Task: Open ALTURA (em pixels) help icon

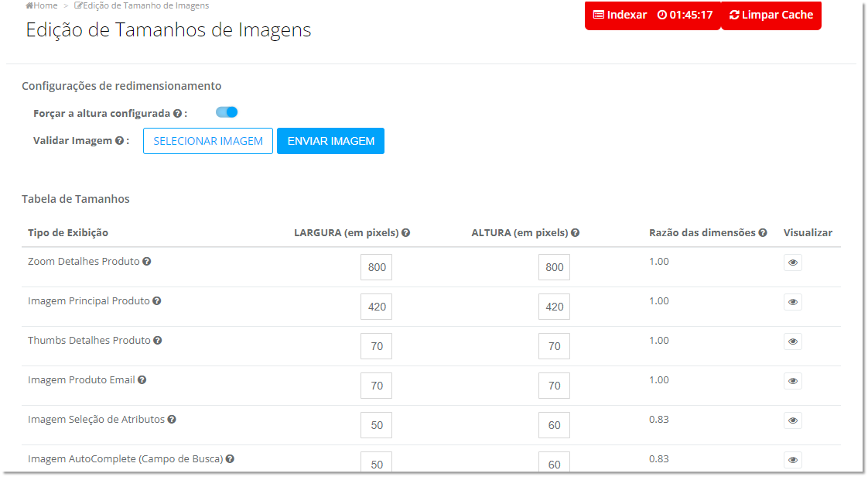Action: point(575,232)
